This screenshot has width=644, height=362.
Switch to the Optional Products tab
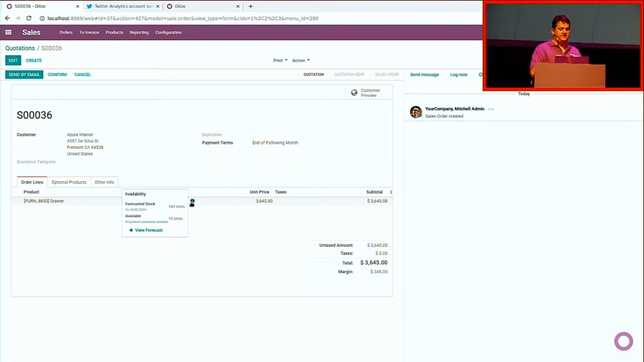(x=69, y=182)
